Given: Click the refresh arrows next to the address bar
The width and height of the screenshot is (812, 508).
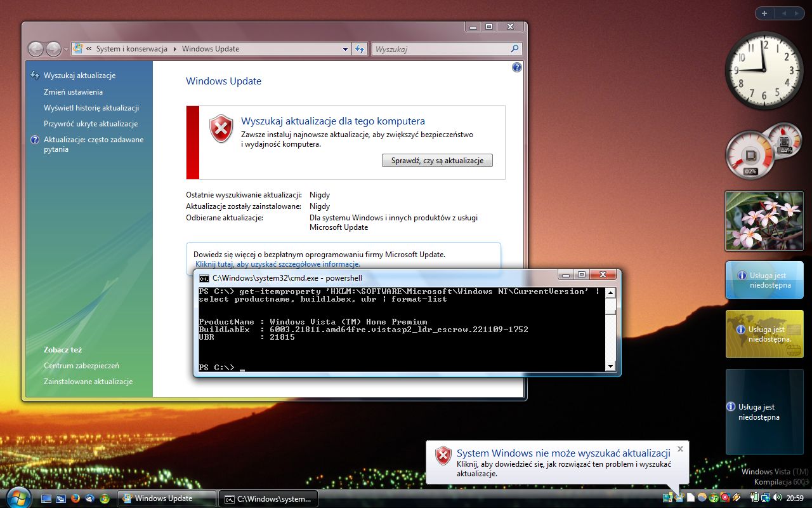Looking at the screenshot, I should [x=359, y=48].
